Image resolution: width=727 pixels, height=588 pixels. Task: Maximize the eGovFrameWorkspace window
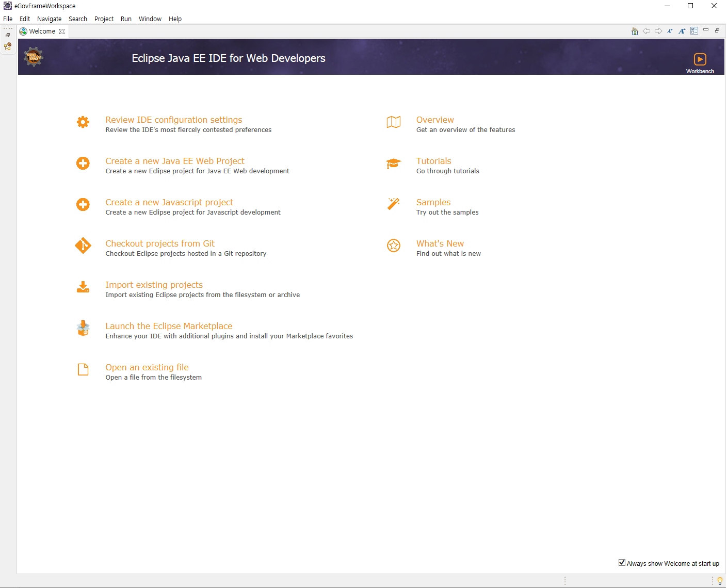tap(690, 6)
